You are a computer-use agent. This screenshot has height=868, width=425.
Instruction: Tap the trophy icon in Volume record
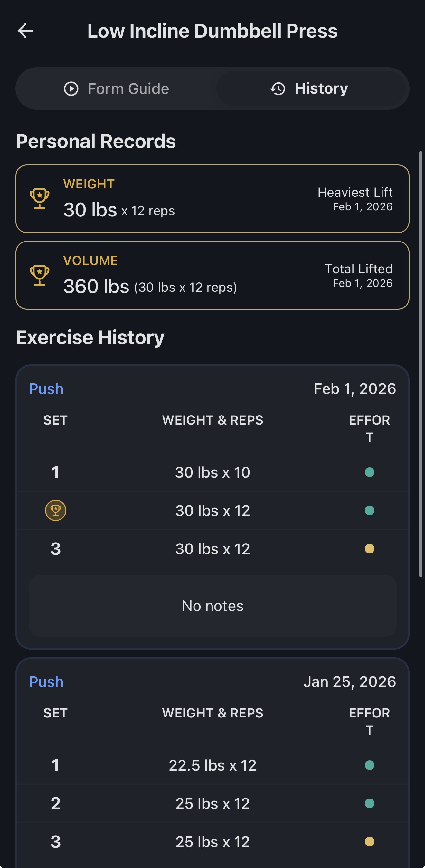pos(40,275)
